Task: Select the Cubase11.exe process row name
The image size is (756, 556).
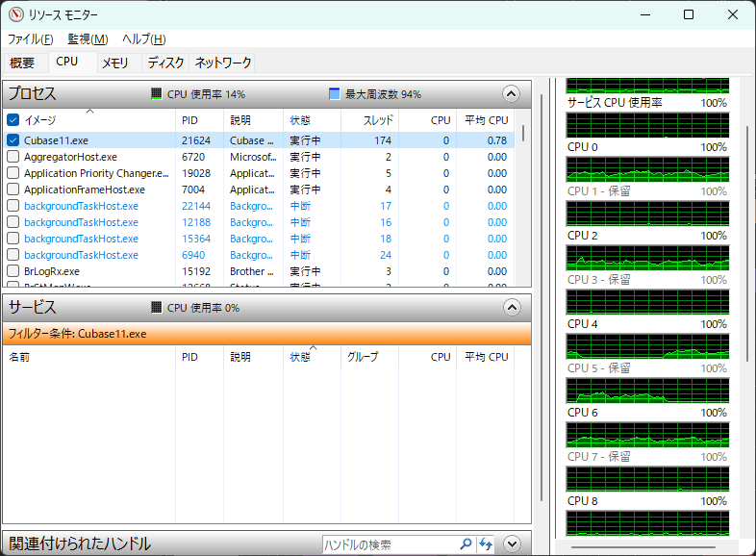Action: click(56, 140)
